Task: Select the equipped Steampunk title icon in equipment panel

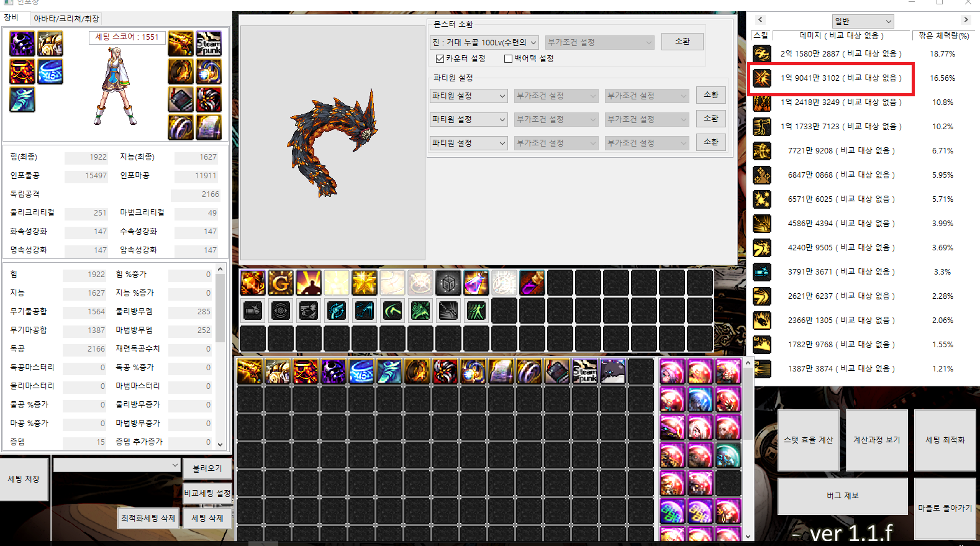Action: tap(209, 43)
